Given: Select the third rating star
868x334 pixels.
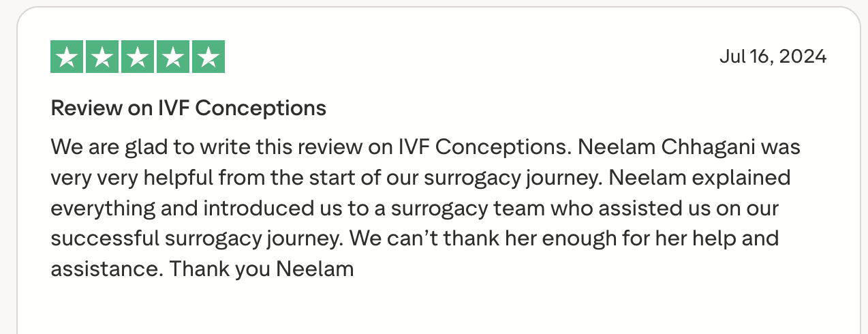Looking at the screenshot, I should (x=138, y=57).
